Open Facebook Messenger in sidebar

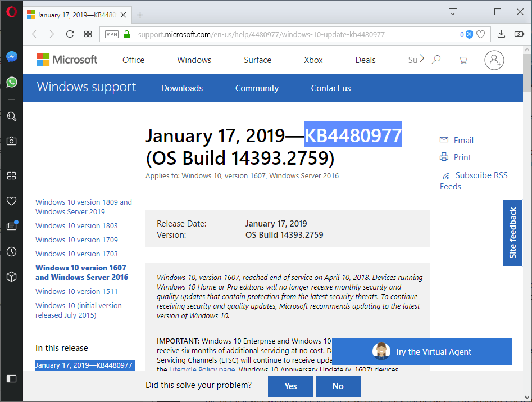click(x=12, y=56)
